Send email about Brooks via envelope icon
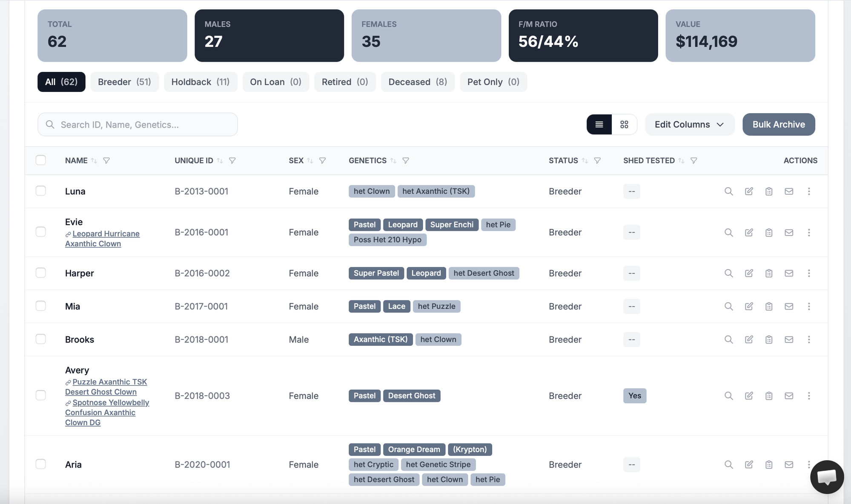This screenshot has height=504, width=851. click(789, 339)
